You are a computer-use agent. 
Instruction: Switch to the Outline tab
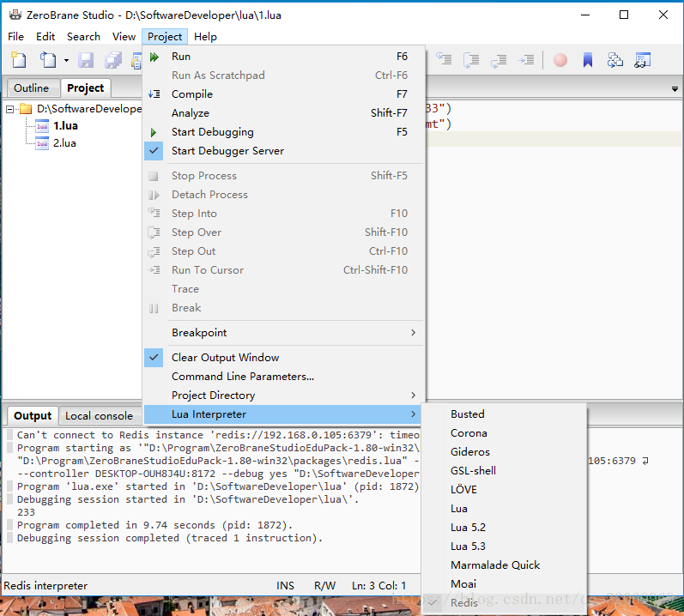(32, 88)
